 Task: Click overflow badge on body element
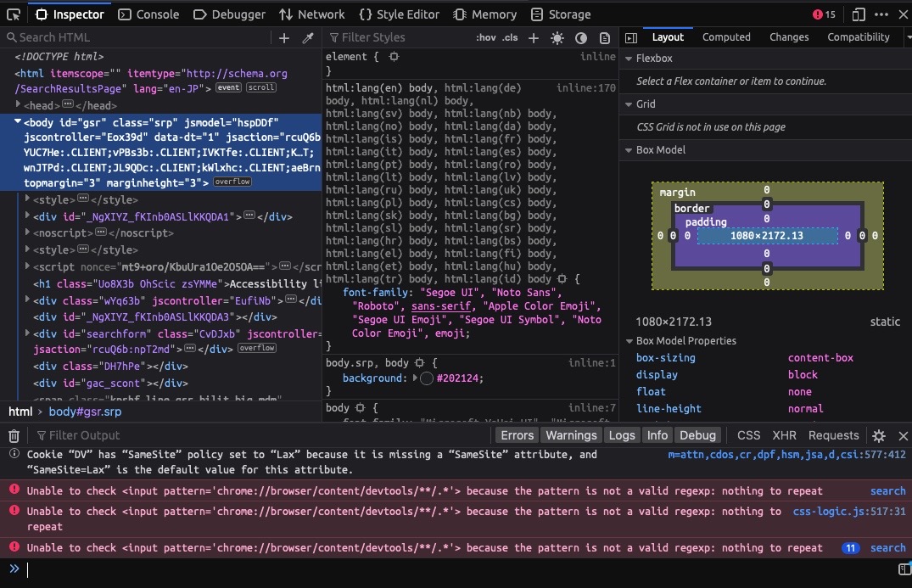tap(232, 182)
